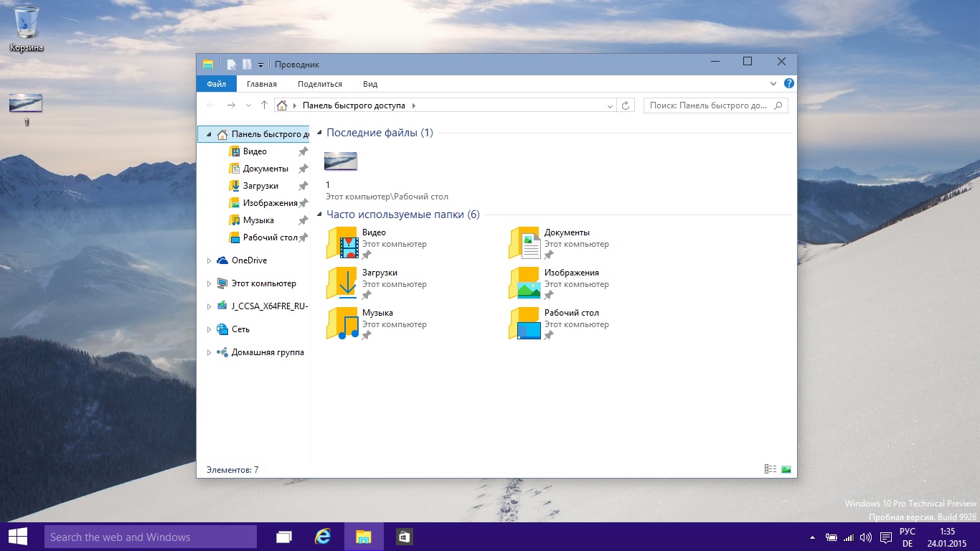Open the Вид ribbon tab
Viewport: 980px width, 551px height.
pyautogui.click(x=369, y=84)
